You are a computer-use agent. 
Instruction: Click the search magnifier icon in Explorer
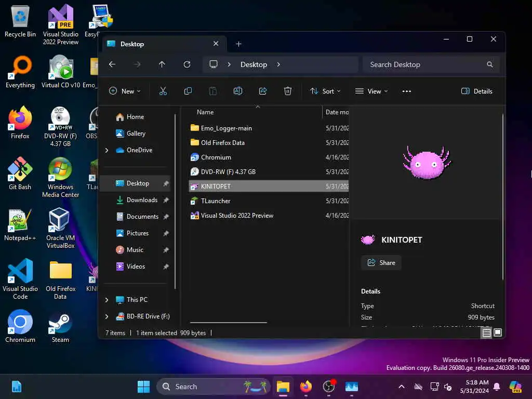click(x=489, y=64)
